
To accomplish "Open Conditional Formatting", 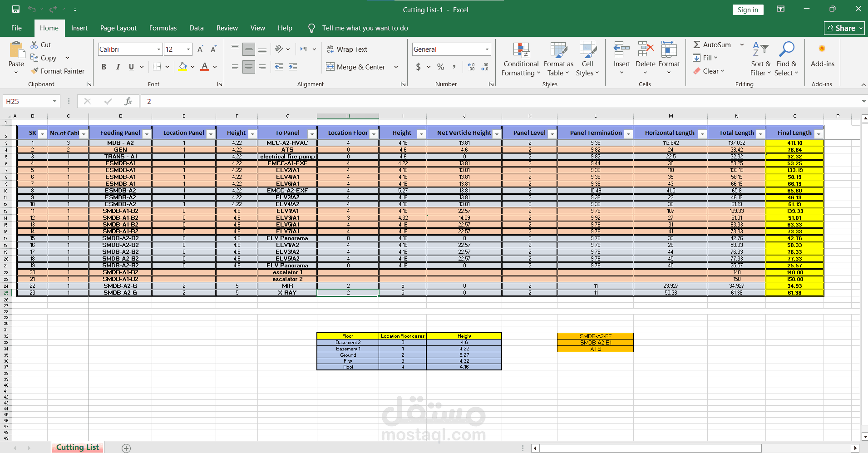I will click(521, 59).
